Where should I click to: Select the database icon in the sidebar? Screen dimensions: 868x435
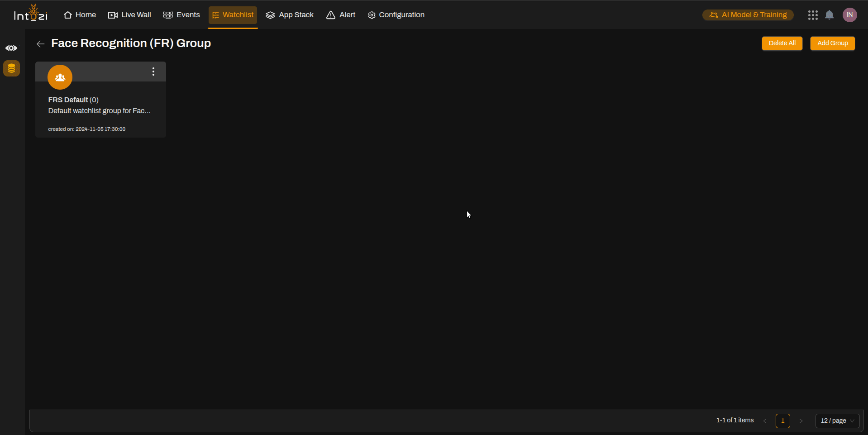tap(11, 68)
